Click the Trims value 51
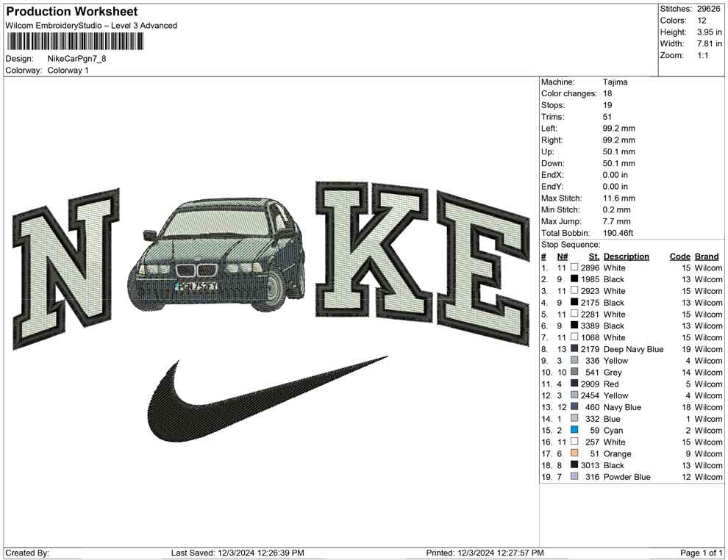728x560 pixels. 607,117
